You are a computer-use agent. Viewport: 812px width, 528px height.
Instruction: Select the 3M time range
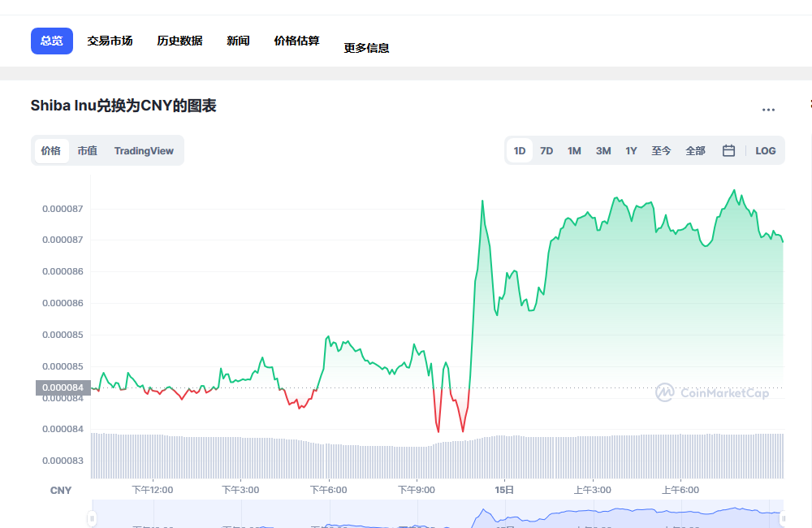click(x=603, y=151)
